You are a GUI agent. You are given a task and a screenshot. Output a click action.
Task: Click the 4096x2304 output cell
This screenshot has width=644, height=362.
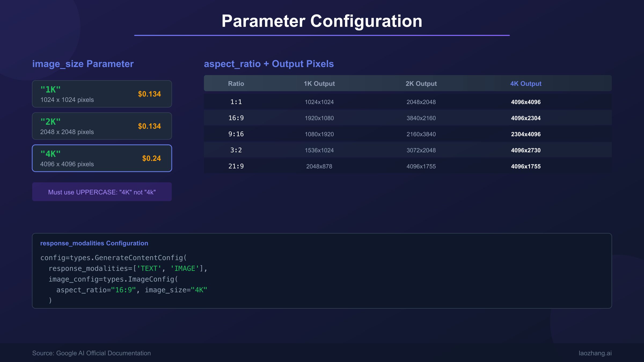coord(526,118)
